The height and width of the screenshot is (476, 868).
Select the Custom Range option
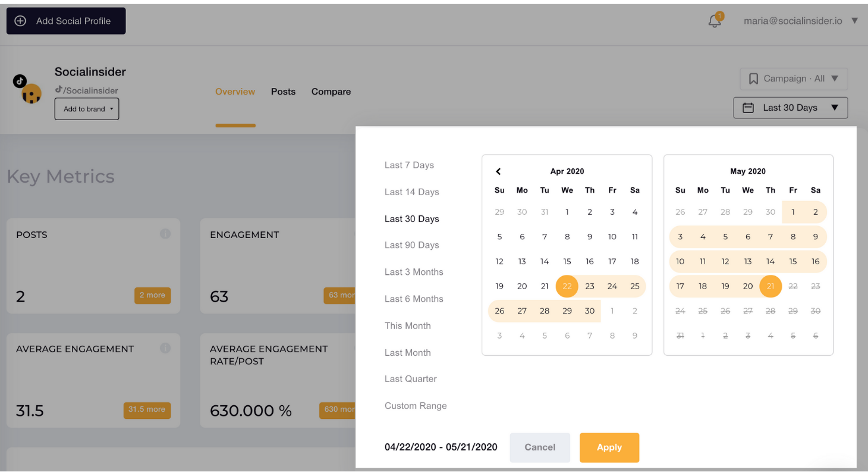click(416, 405)
